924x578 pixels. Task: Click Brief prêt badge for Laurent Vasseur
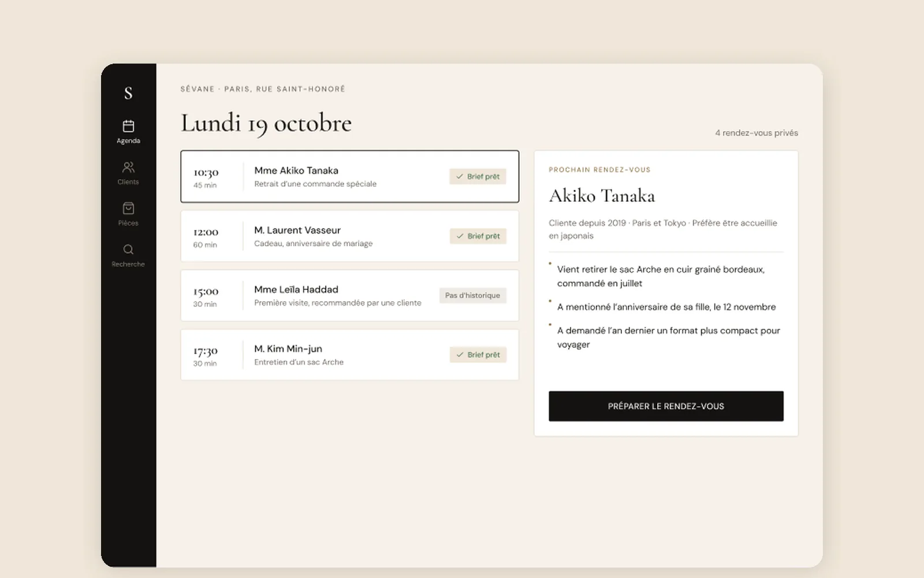pyautogui.click(x=478, y=236)
